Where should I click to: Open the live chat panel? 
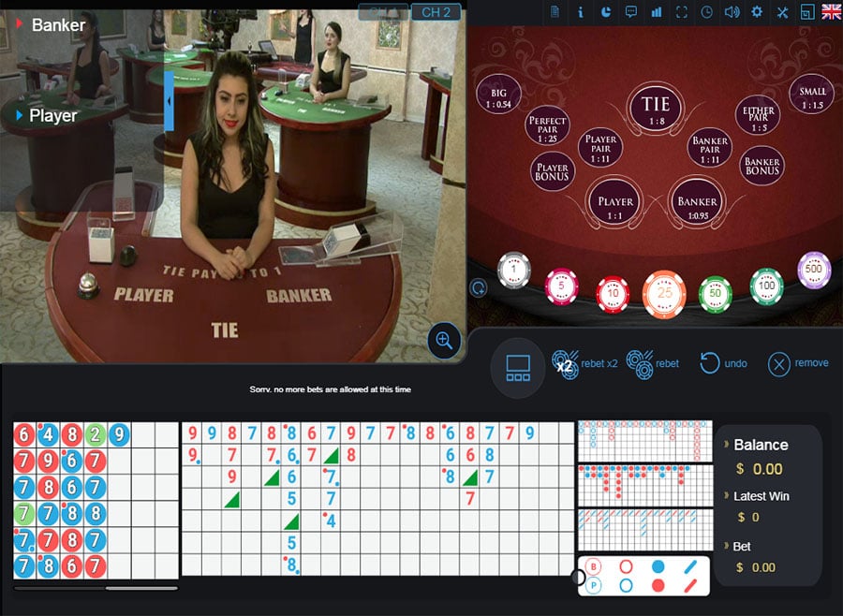[x=630, y=12]
